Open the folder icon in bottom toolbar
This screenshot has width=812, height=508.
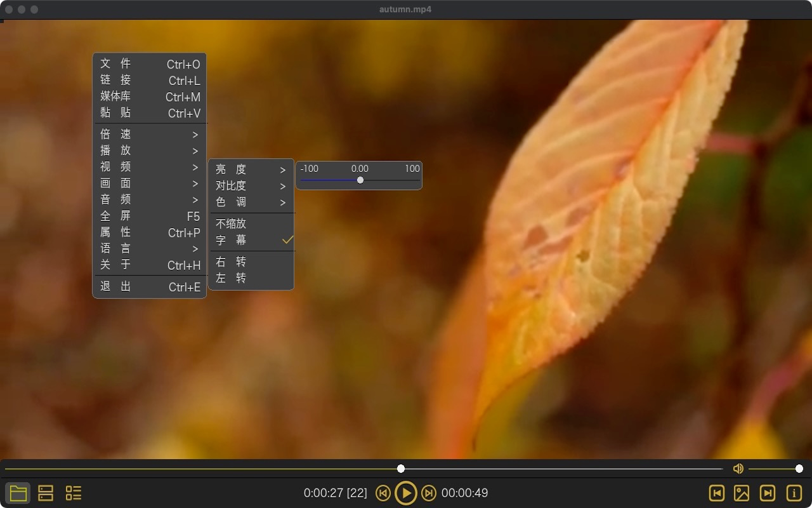point(18,493)
